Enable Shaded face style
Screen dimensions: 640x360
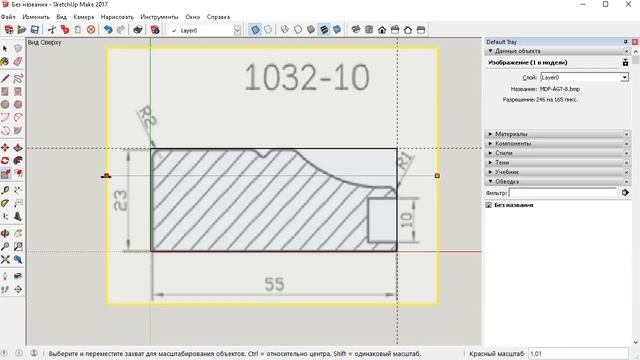coord(311,30)
